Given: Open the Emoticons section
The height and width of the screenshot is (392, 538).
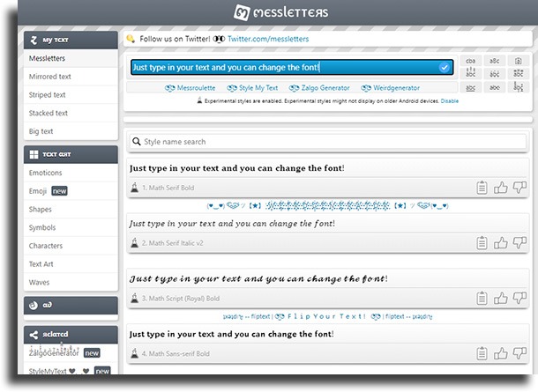Looking at the screenshot, I should (71, 173).
